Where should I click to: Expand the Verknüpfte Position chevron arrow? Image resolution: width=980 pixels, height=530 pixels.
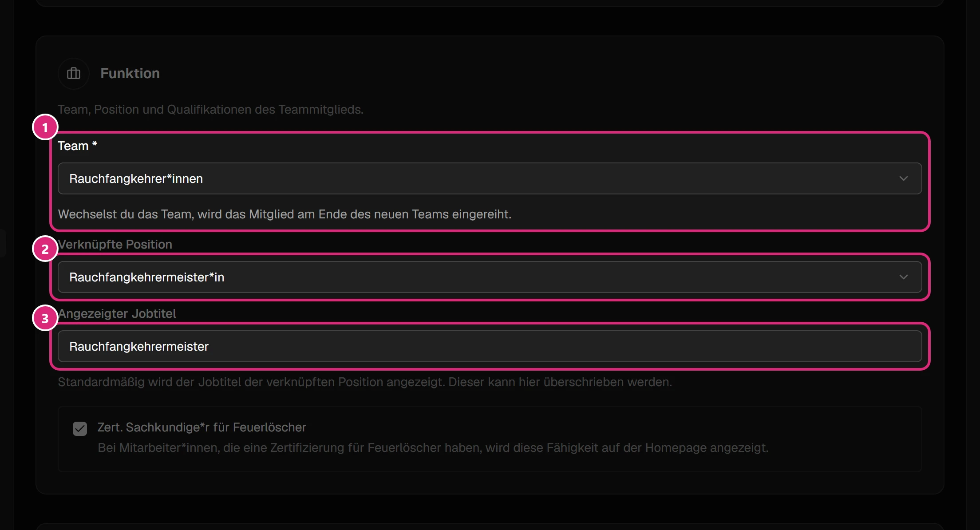pyautogui.click(x=903, y=277)
